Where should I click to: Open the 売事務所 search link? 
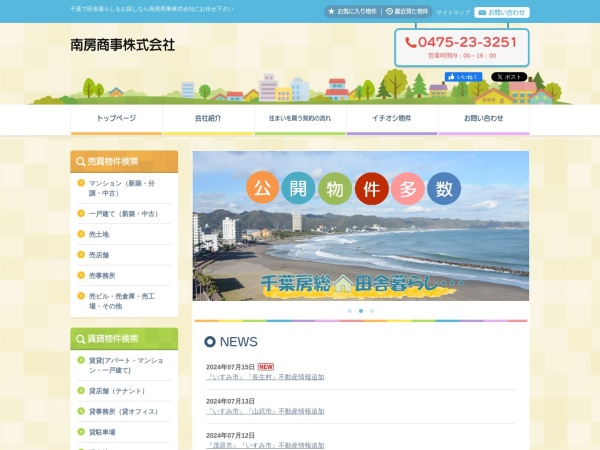[x=102, y=276]
